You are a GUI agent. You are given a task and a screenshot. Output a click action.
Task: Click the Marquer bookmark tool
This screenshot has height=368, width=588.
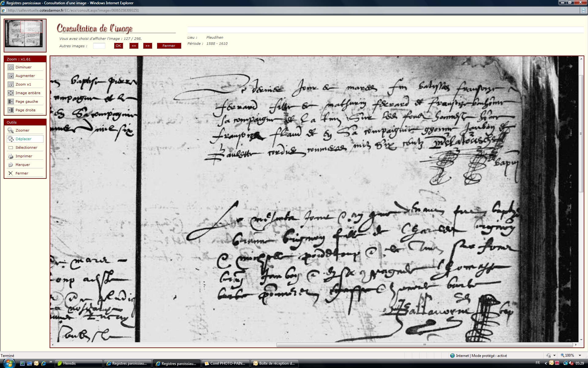point(11,165)
